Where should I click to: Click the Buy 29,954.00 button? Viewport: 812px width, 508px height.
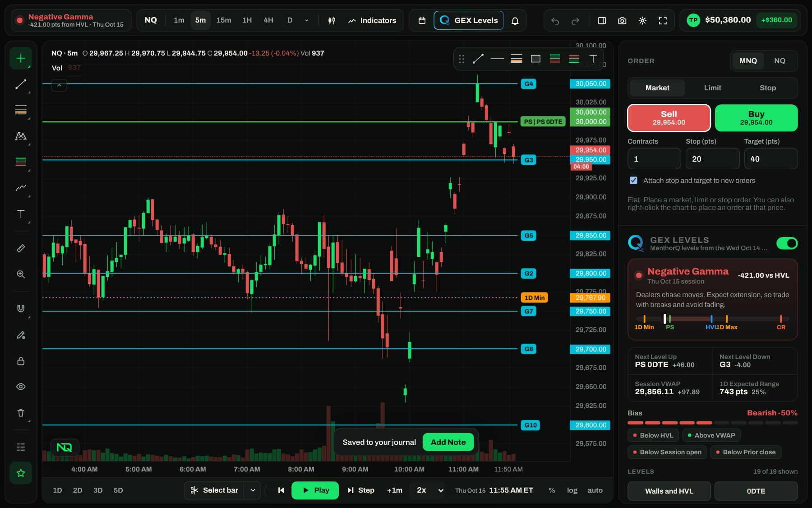click(x=756, y=118)
